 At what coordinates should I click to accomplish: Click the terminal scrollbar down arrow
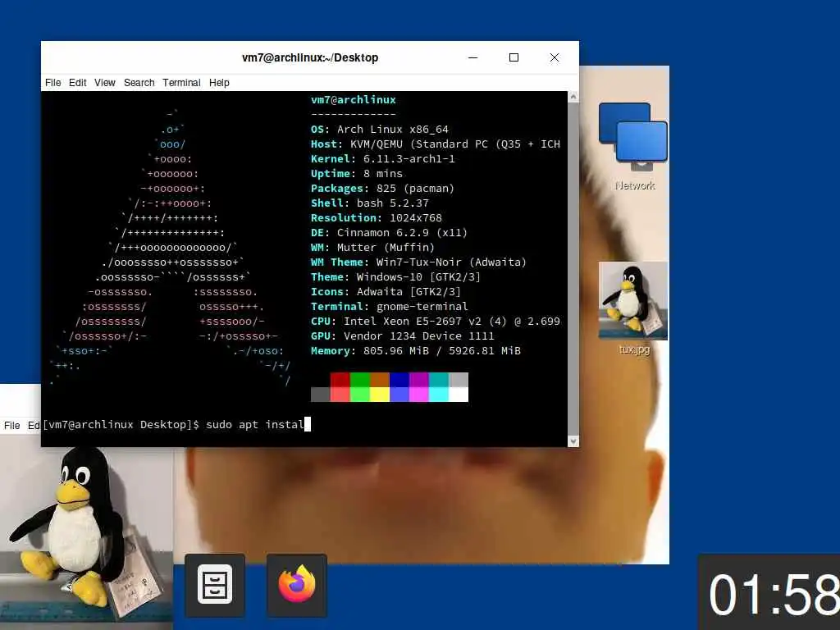(x=573, y=441)
